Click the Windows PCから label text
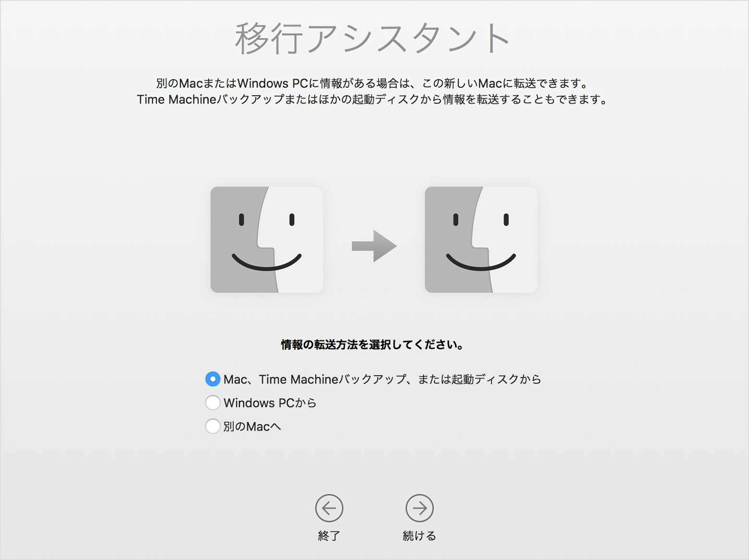 point(269,402)
